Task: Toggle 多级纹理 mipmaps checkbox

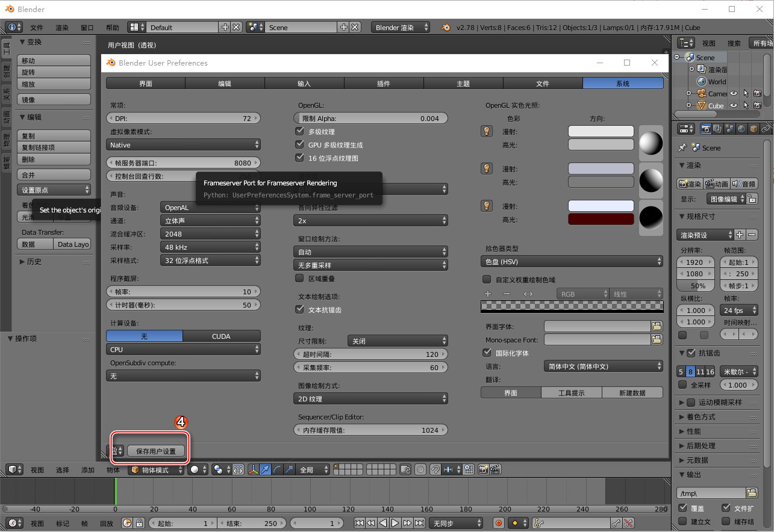Action: point(299,131)
